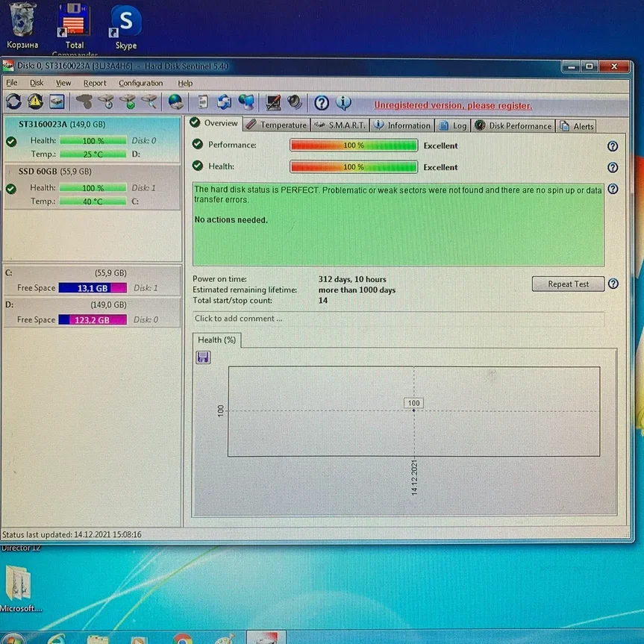Image resolution: width=644 pixels, height=644 pixels.
Task: Click 'Unregistered version, please register' link
Action: (453, 105)
